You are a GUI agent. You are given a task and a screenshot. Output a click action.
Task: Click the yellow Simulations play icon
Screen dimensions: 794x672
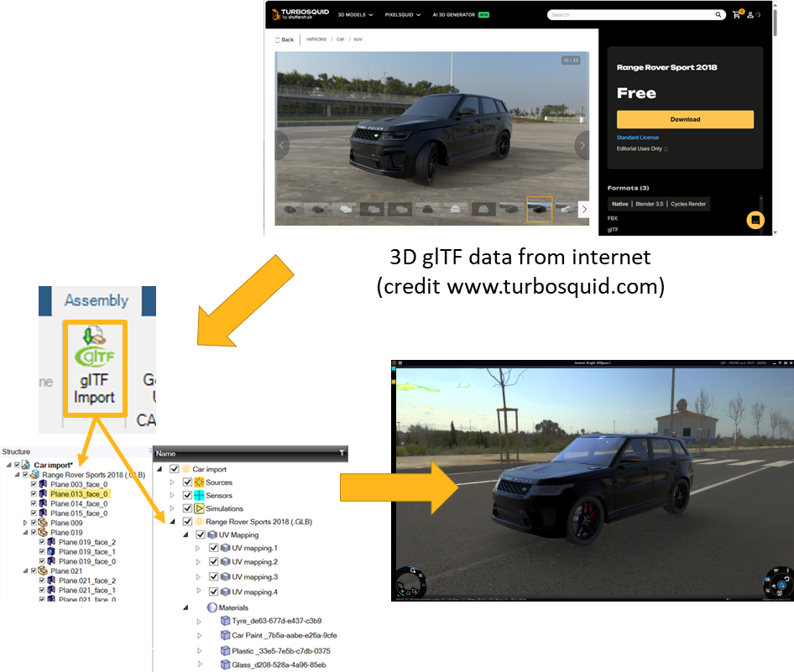[199, 508]
